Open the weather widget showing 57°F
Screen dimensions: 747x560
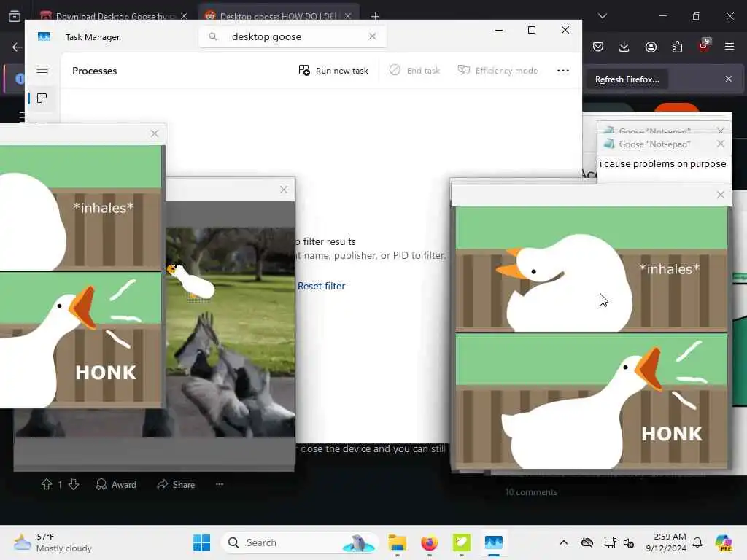point(53,542)
